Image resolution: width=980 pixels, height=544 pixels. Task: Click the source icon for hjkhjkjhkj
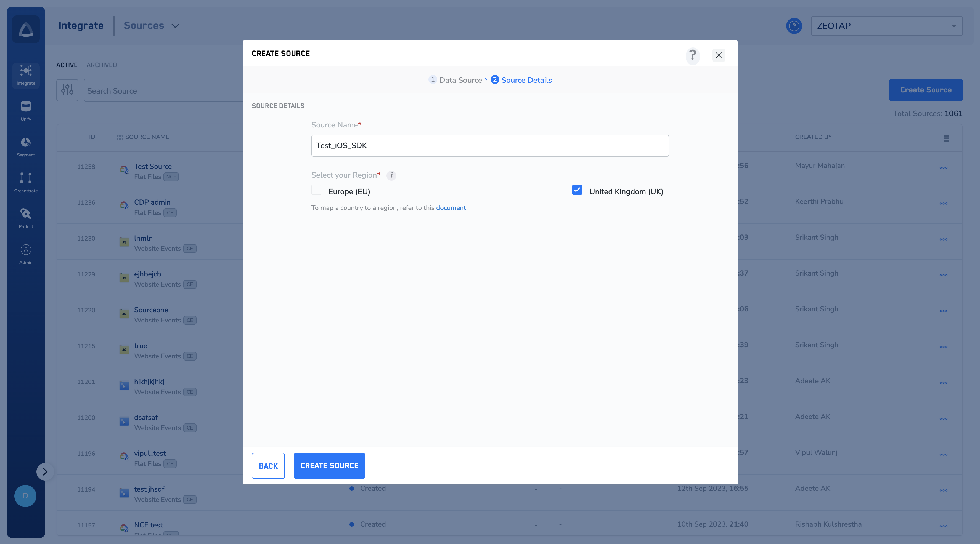pyautogui.click(x=124, y=385)
